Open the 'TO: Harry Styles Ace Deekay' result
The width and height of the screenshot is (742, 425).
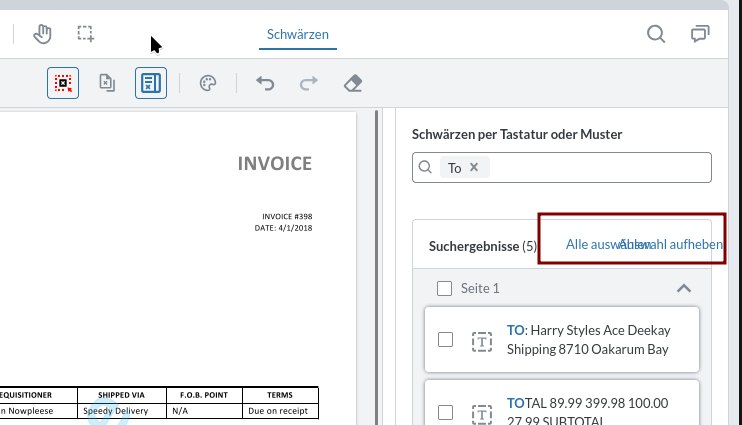[x=587, y=340]
